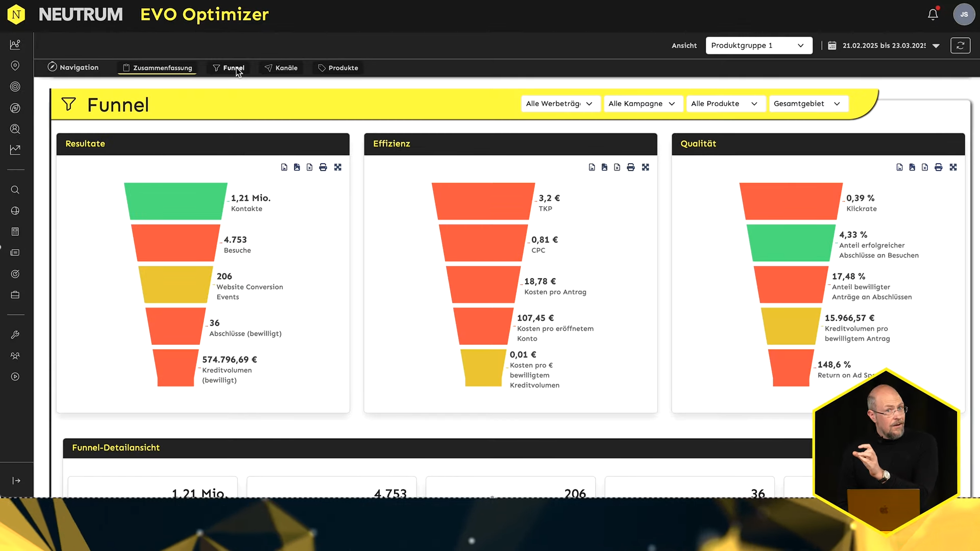Screen dimensions: 980x551
Task: Open the play-circle icon in the sidebar
Action: (15, 377)
